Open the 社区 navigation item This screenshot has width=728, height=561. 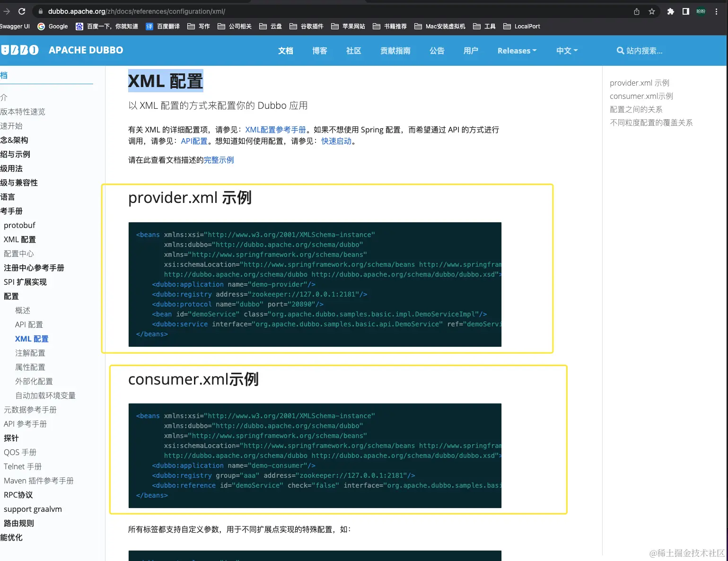coord(354,51)
